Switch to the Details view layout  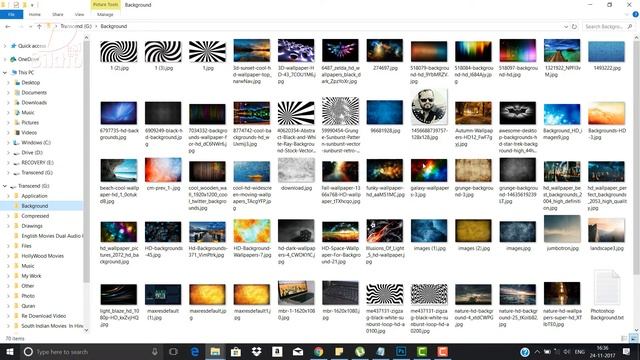pyautogui.click(x=624, y=338)
